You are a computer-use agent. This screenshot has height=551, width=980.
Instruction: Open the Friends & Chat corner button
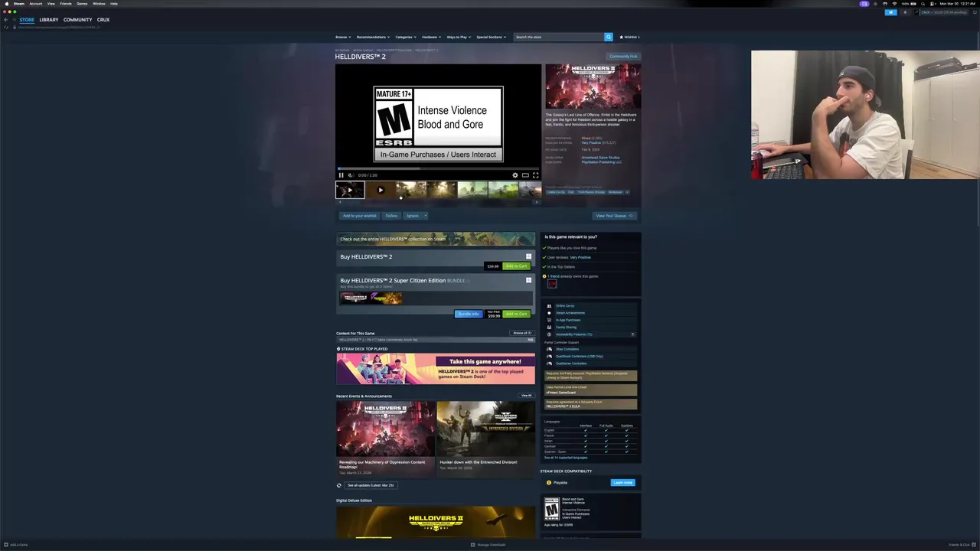point(962,545)
